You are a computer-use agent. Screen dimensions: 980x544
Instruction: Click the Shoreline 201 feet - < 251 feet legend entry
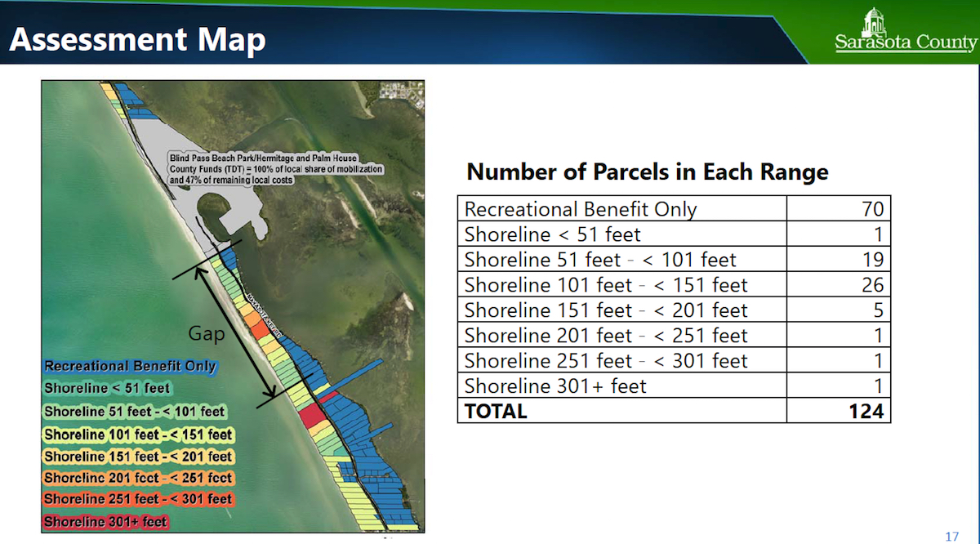pos(138,478)
